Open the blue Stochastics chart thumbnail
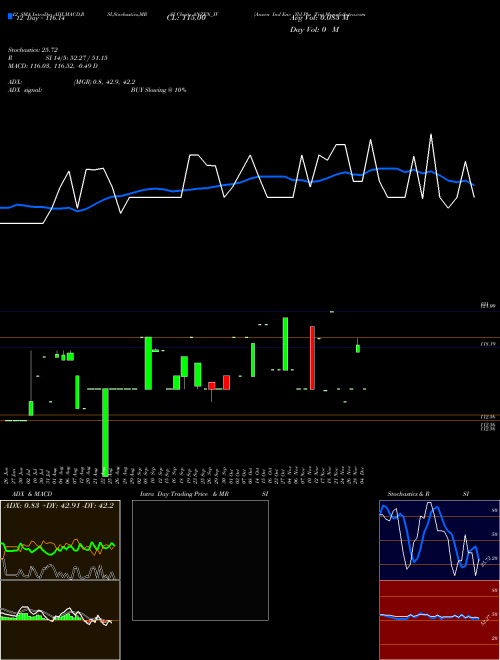The width and height of the screenshot is (500, 660). pos(439,540)
